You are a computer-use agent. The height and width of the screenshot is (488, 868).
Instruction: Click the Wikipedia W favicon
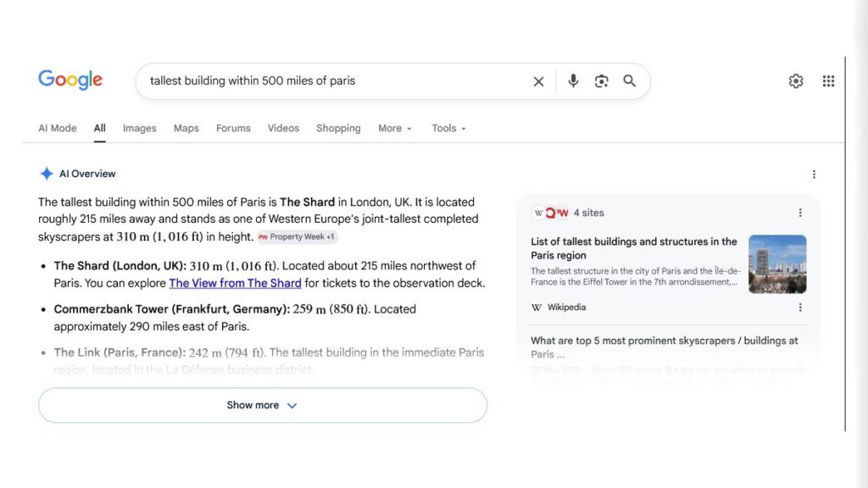pyautogui.click(x=537, y=307)
